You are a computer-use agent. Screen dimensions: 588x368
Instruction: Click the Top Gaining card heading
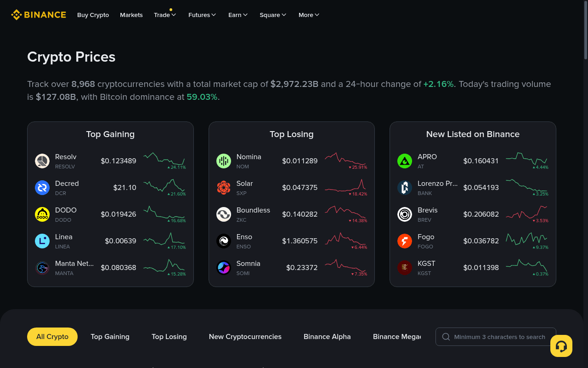point(110,134)
